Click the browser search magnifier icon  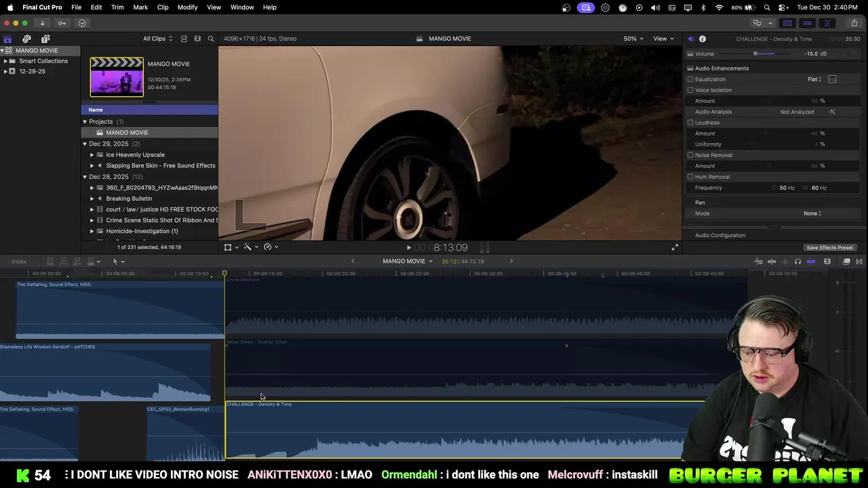coord(211,39)
